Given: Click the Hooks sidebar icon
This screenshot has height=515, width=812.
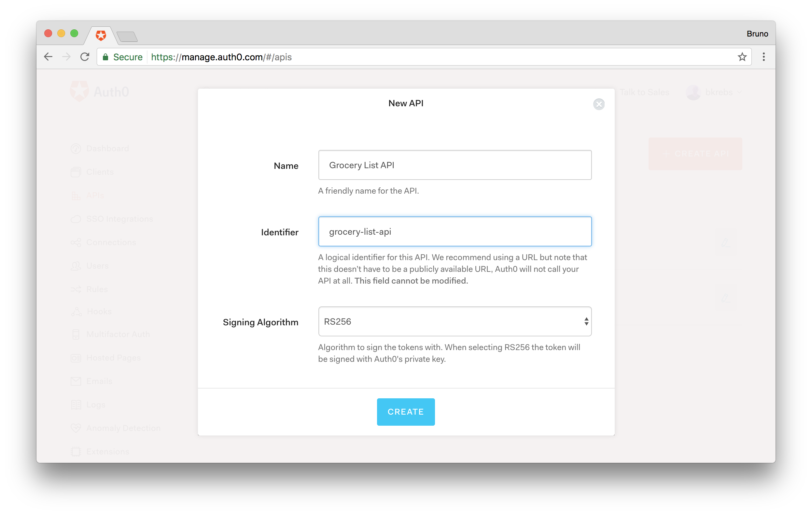Looking at the screenshot, I should [x=76, y=312].
